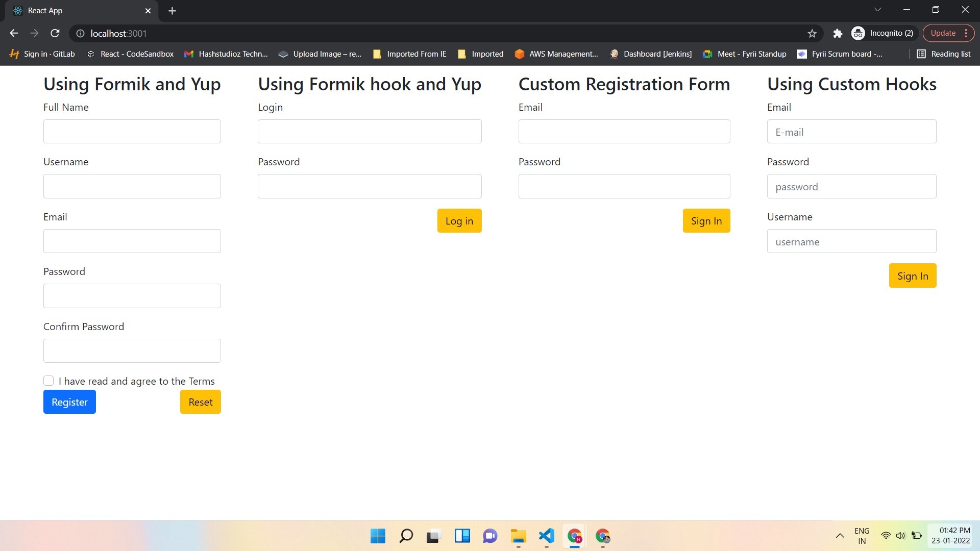Click the yellow Reset button
Screen dimensions: 980x551
click(x=200, y=402)
